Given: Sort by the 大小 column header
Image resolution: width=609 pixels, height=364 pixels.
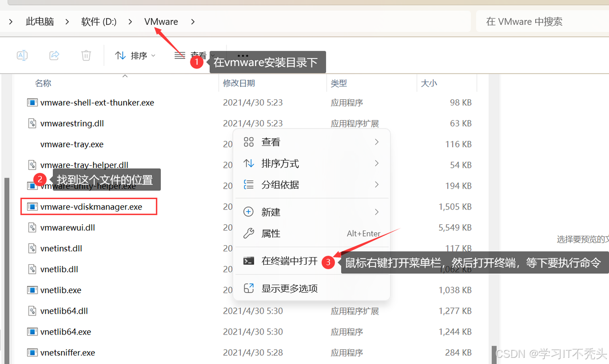Looking at the screenshot, I should click(429, 83).
